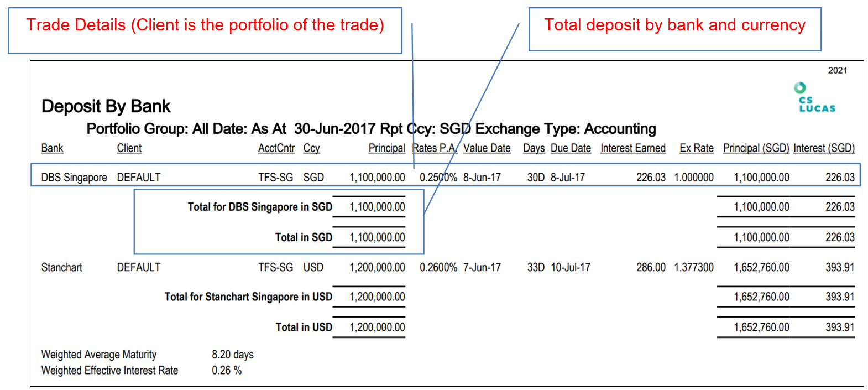Click the 8-Jul-17 due date
The image size is (868, 390).
tap(568, 178)
